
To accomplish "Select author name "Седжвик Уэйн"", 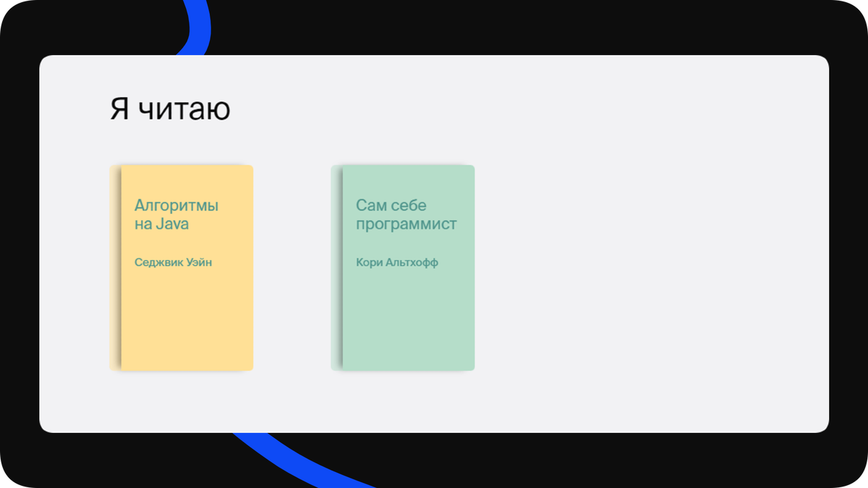I will tap(174, 262).
